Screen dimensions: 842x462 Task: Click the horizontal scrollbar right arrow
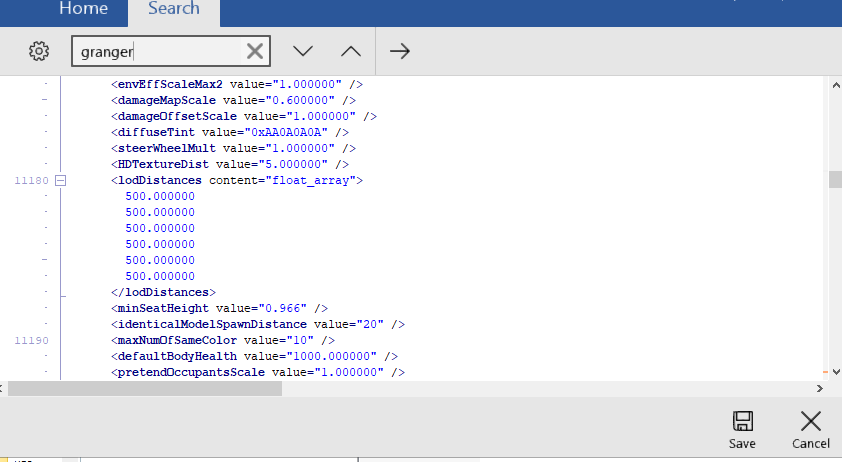[818, 388]
